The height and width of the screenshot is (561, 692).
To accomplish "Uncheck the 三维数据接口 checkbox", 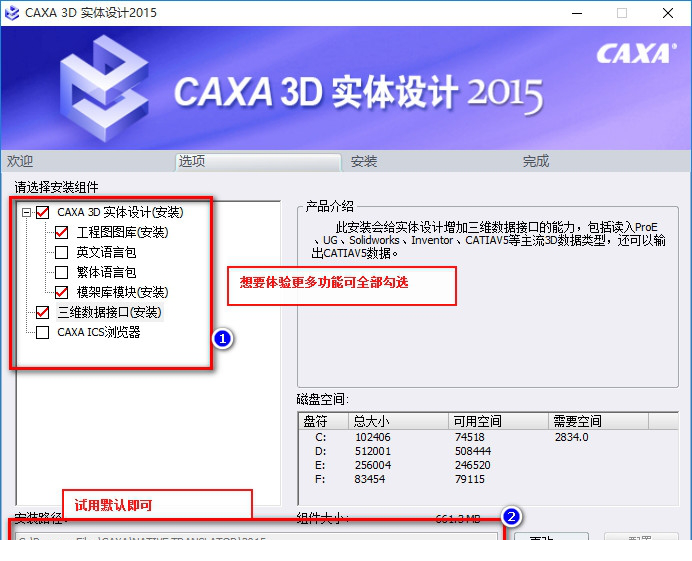I will (42, 312).
